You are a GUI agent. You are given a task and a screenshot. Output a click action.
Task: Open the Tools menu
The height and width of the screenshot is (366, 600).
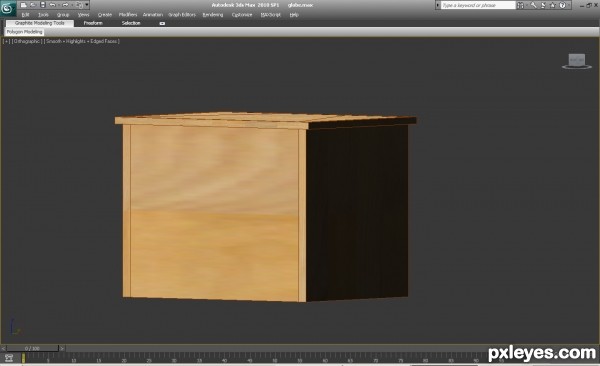click(43, 15)
